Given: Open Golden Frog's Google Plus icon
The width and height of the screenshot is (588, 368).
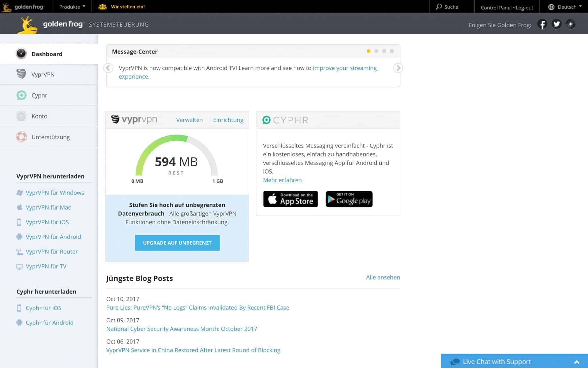Looking at the screenshot, I should click(x=570, y=24).
